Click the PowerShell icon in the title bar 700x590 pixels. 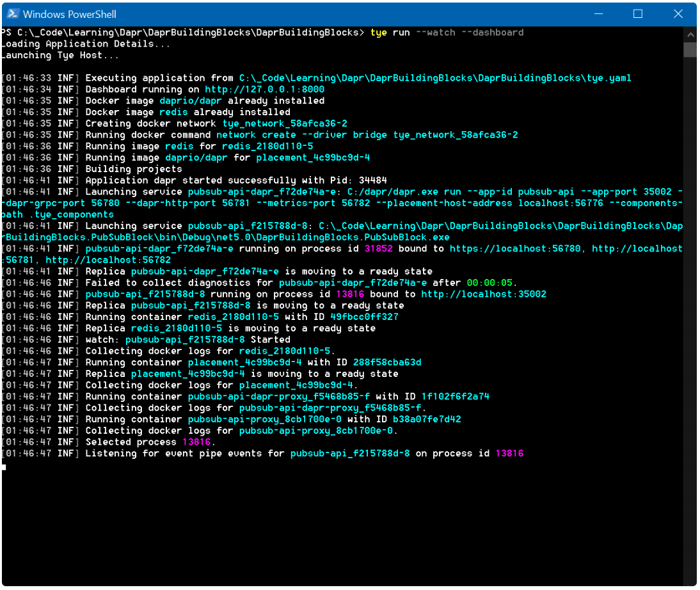12,14
